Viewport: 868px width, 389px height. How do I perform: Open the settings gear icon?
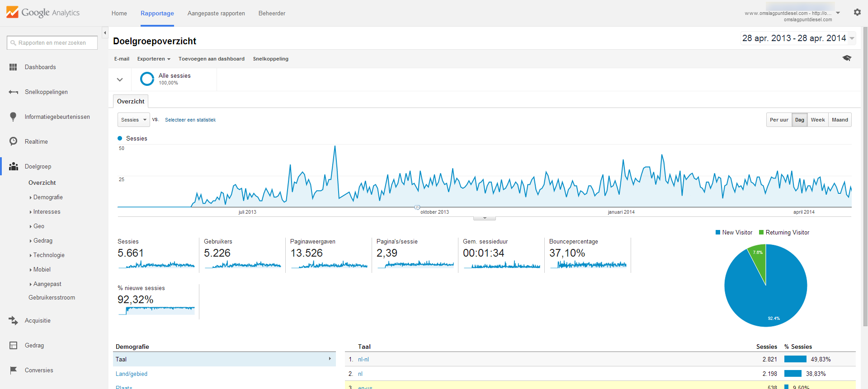tap(857, 12)
